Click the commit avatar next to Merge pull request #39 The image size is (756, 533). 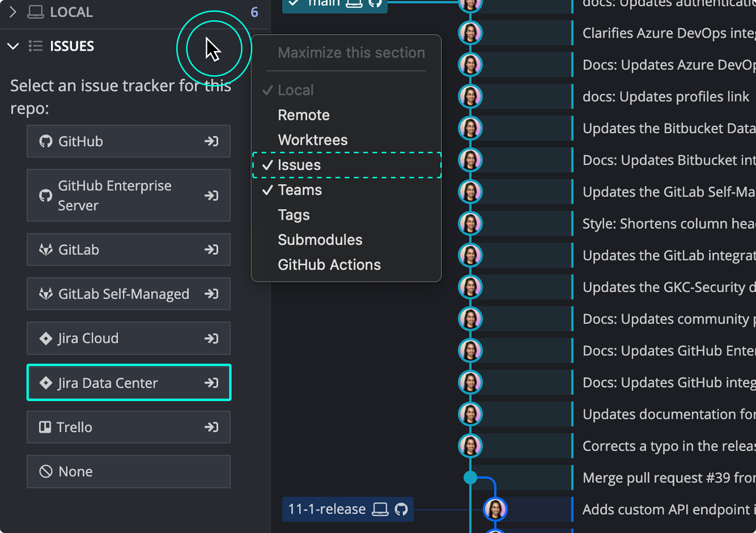(x=470, y=477)
